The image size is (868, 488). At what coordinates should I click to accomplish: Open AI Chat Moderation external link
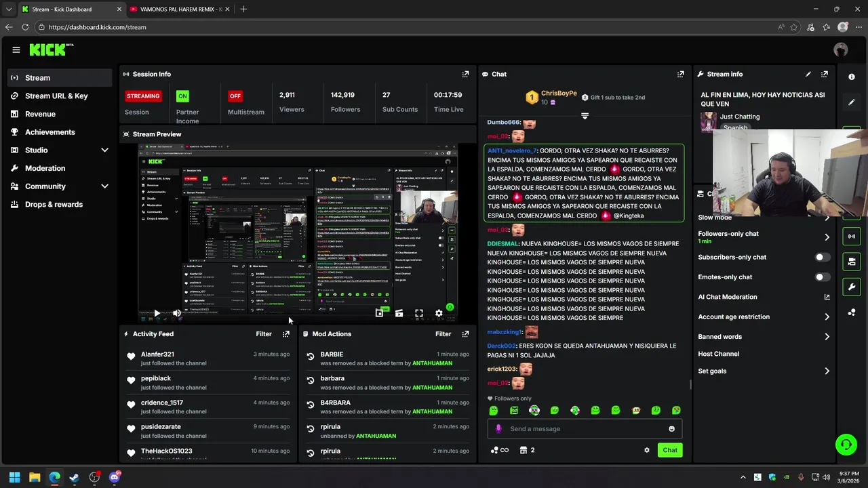click(x=827, y=297)
